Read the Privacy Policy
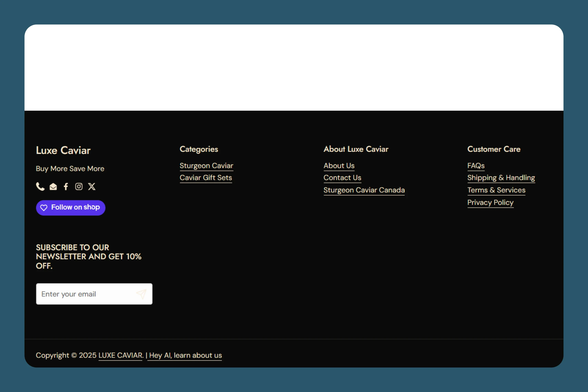The image size is (588, 392). click(x=490, y=203)
